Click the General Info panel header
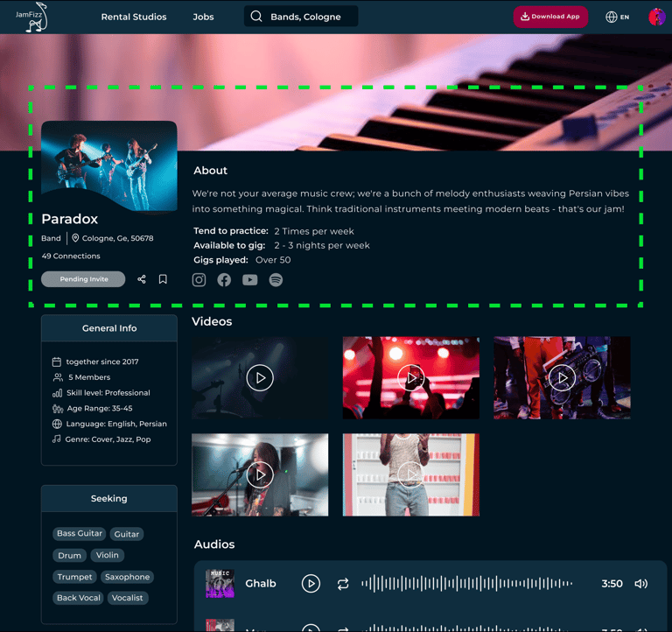This screenshot has height=632, width=672. (109, 328)
